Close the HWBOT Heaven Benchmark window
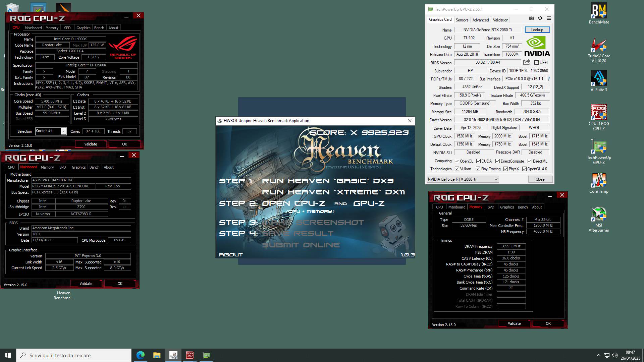644x362 pixels. [x=410, y=121]
